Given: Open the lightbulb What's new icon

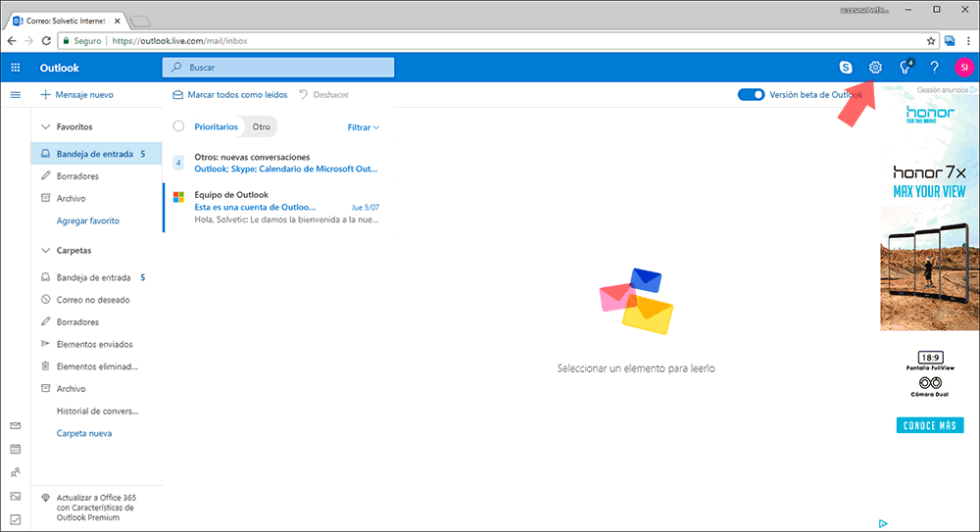Looking at the screenshot, I should 905,68.
